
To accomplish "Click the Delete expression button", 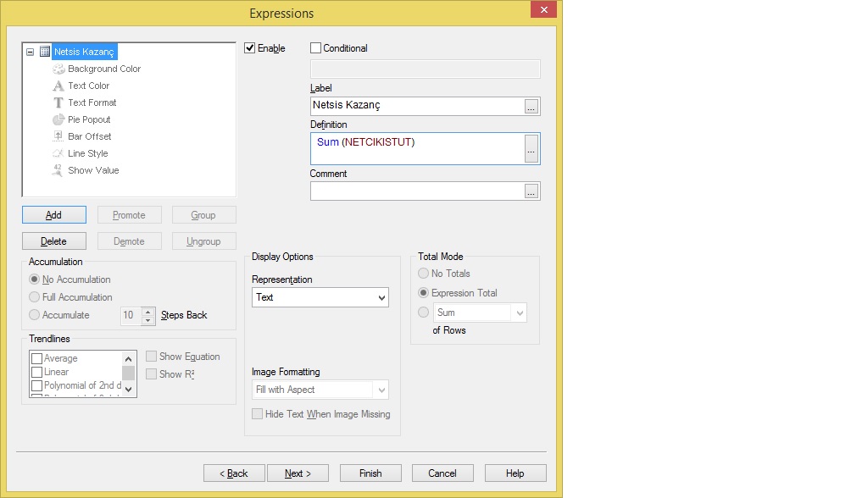I will click(x=53, y=241).
